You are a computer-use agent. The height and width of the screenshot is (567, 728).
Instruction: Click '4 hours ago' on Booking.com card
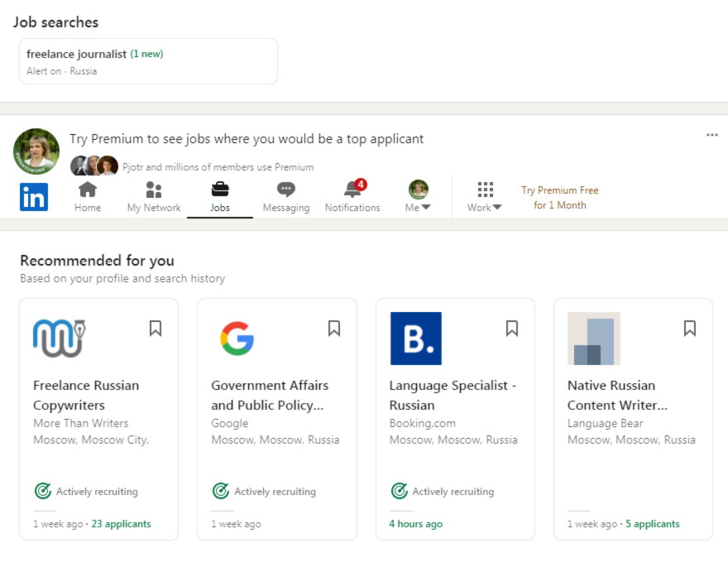[x=415, y=524]
